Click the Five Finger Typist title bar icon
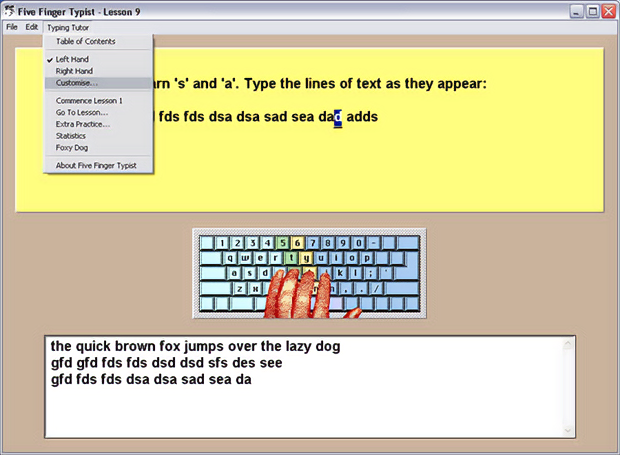 9,11
